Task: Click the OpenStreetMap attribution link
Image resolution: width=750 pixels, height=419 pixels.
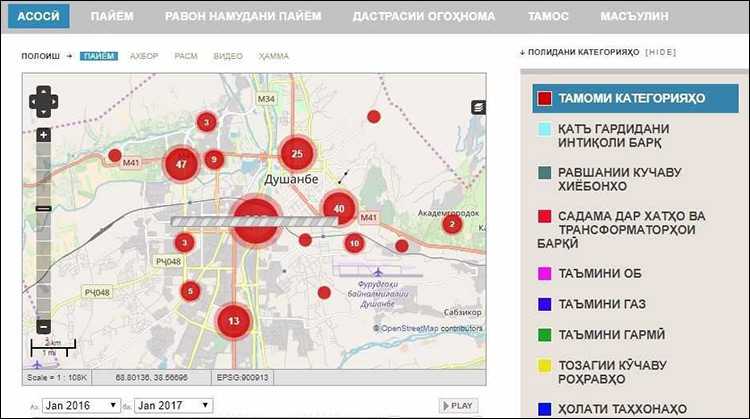Action: coord(432,328)
